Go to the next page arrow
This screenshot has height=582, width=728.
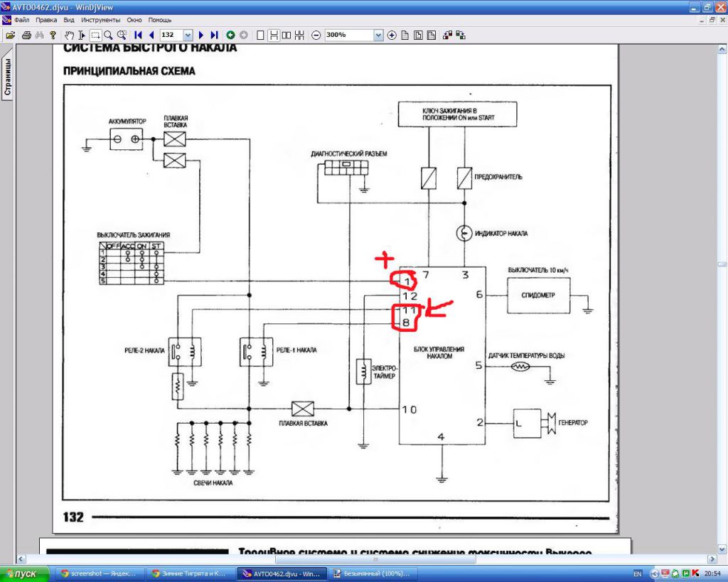pyautogui.click(x=201, y=35)
